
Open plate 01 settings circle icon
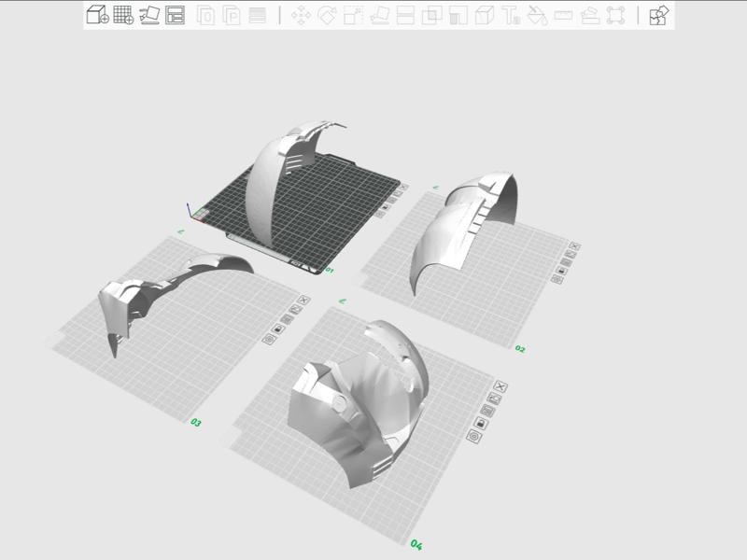point(379,215)
